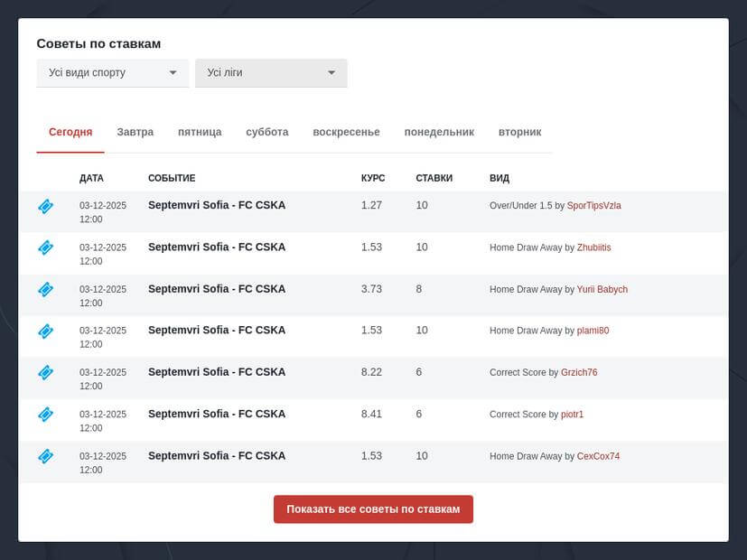Click ticket icon in plami80 tip row
The width and height of the screenshot is (747, 560).
tap(46, 331)
